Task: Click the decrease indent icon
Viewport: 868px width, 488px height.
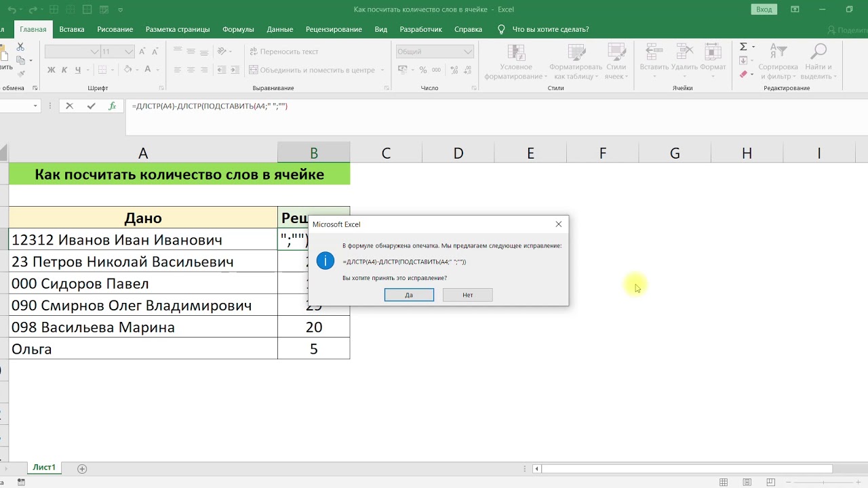Action: pos(222,70)
